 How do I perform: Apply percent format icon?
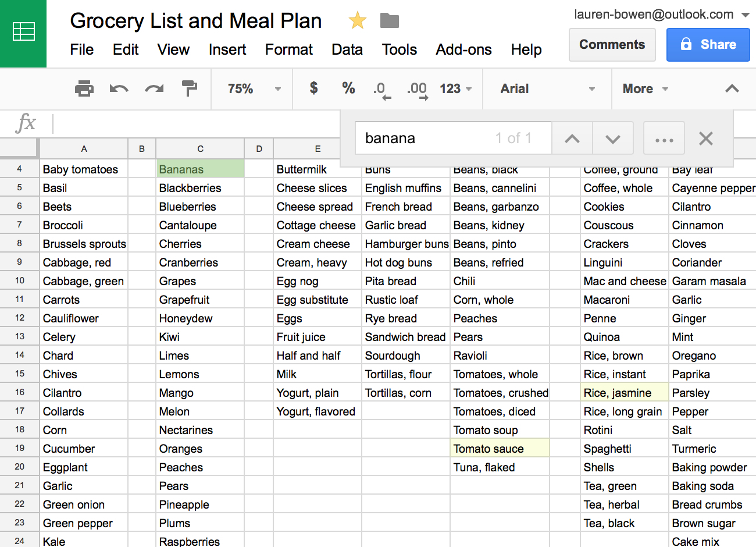tap(348, 88)
